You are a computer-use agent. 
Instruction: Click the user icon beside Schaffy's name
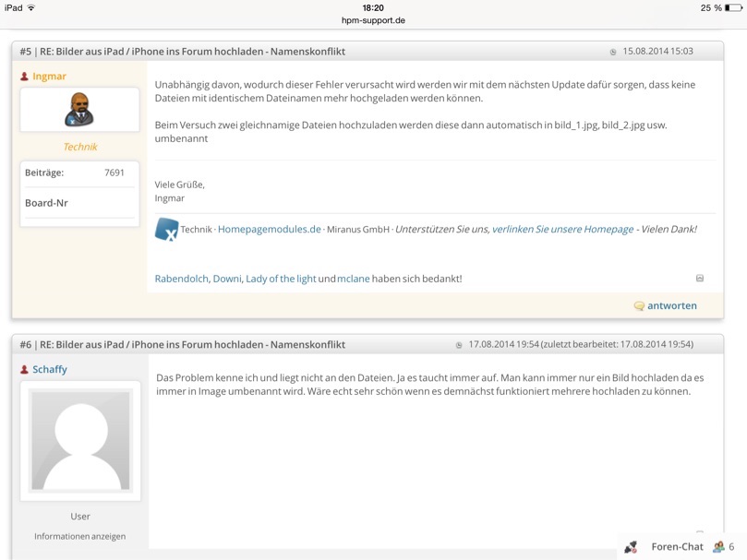[x=25, y=370]
